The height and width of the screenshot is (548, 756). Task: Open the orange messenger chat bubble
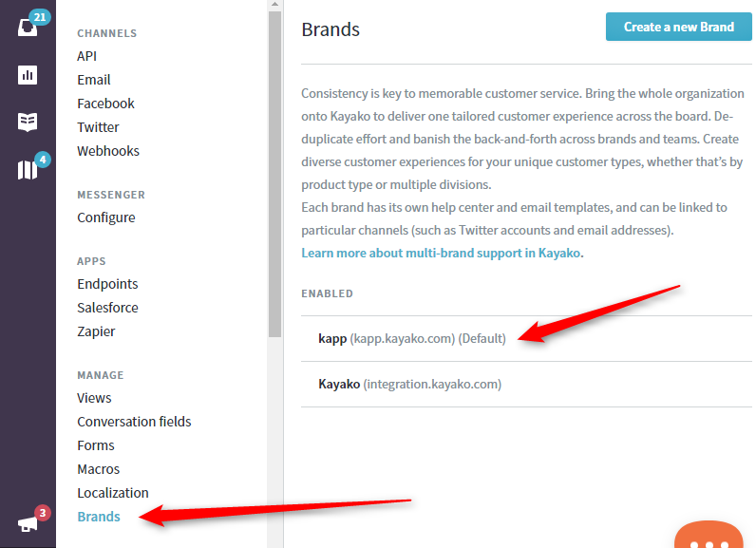click(709, 535)
